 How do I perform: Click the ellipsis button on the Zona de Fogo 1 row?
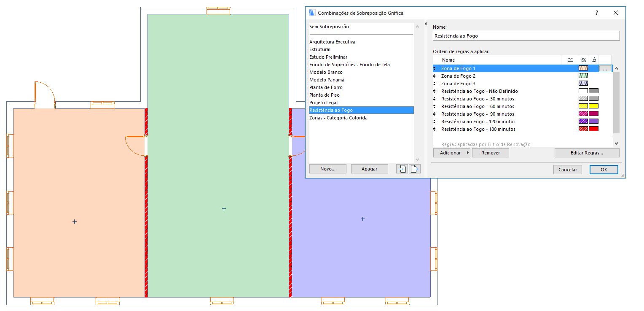pos(605,68)
